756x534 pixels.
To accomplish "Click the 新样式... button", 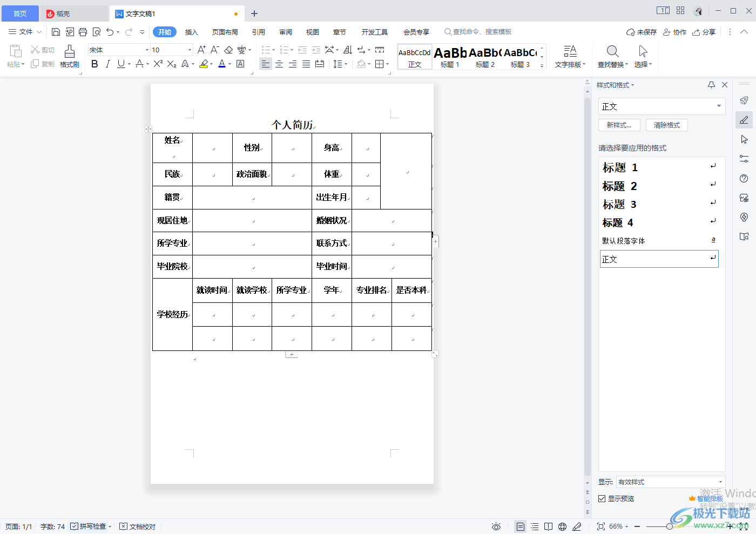I will point(619,125).
